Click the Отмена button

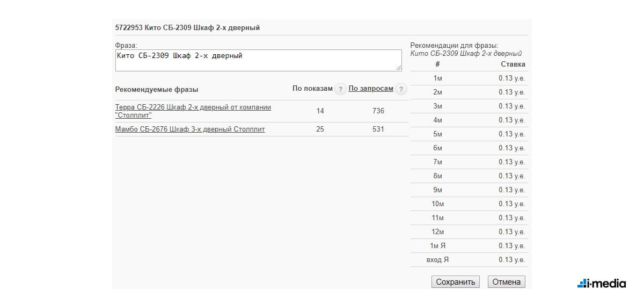click(x=507, y=282)
